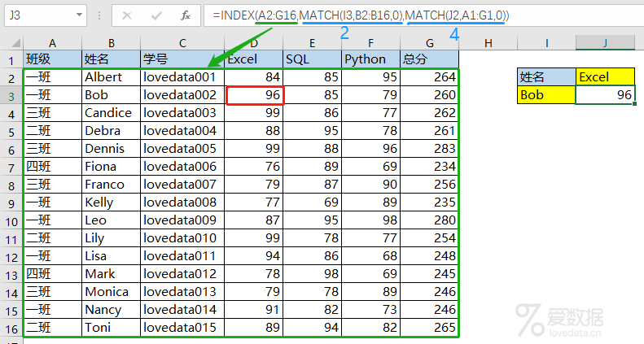
Task: Select column I header
Action: point(546,43)
